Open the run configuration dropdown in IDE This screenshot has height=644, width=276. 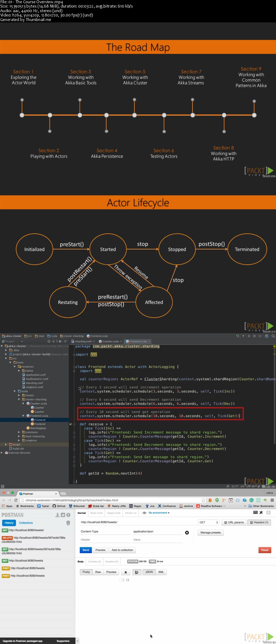pos(243,336)
